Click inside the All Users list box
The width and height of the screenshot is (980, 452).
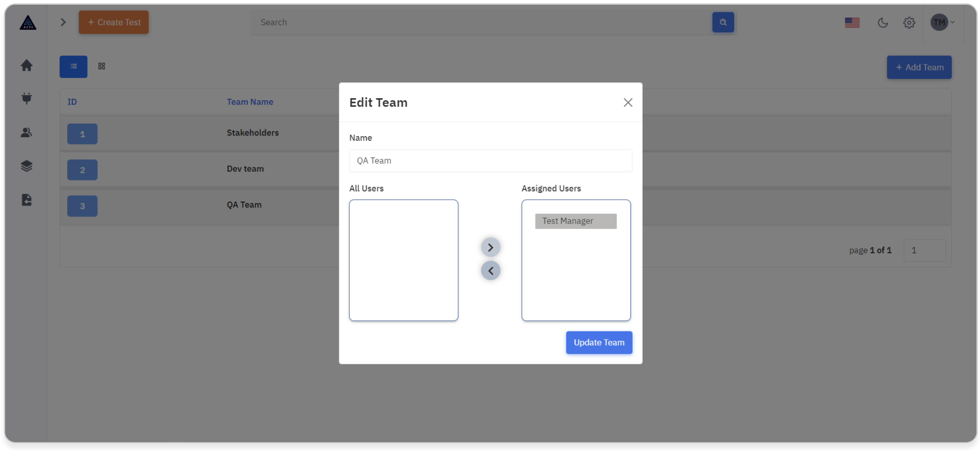click(404, 260)
